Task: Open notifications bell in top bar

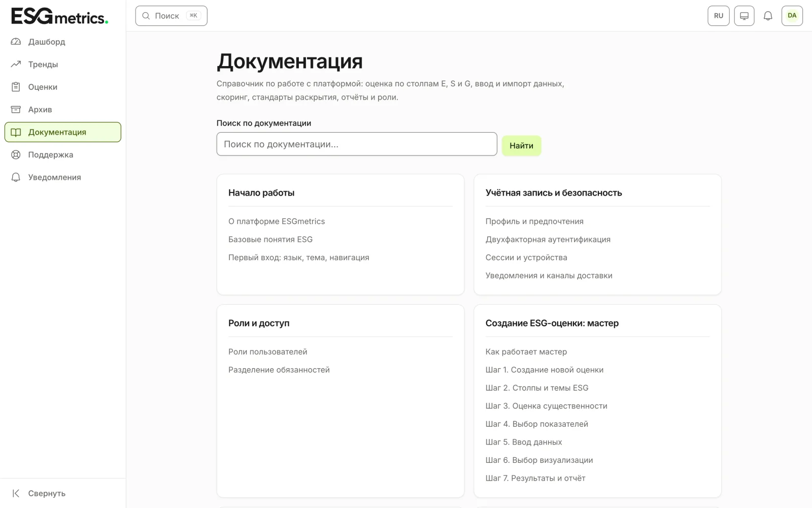Action: [x=768, y=16]
